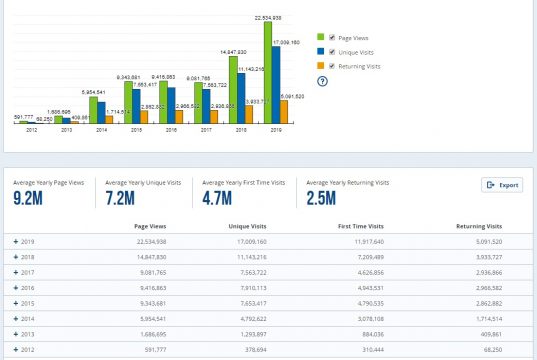The height and width of the screenshot is (360, 537).
Task: Click the 22,534,938 page views cell
Action: (x=151, y=241)
